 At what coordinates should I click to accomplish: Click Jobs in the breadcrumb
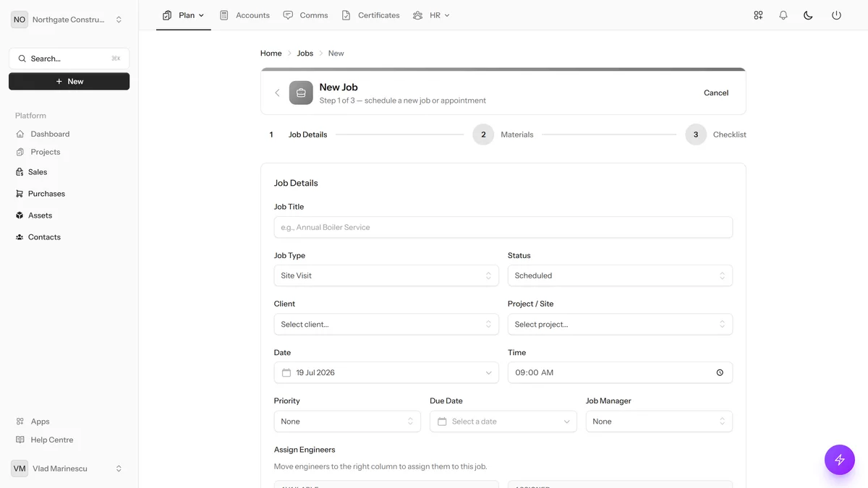click(x=305, y=53)
